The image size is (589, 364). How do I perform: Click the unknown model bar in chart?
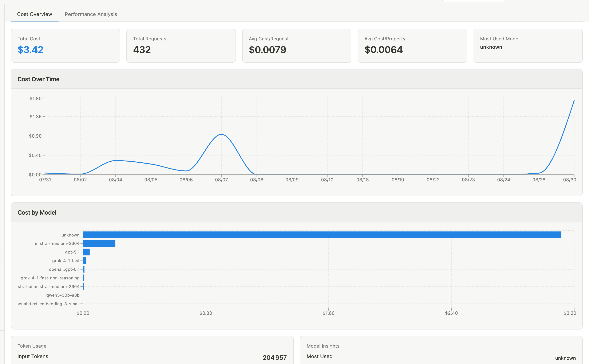[322, 235]
